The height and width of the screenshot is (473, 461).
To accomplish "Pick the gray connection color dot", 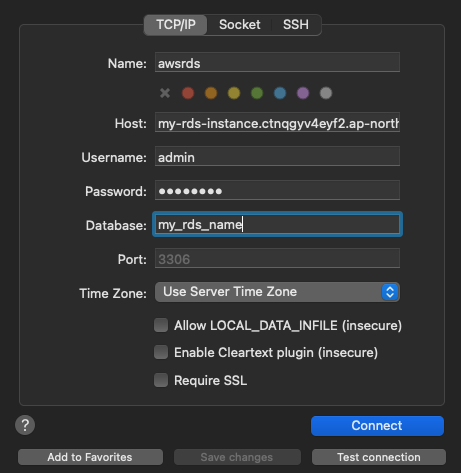I will (x=326, y=93).
